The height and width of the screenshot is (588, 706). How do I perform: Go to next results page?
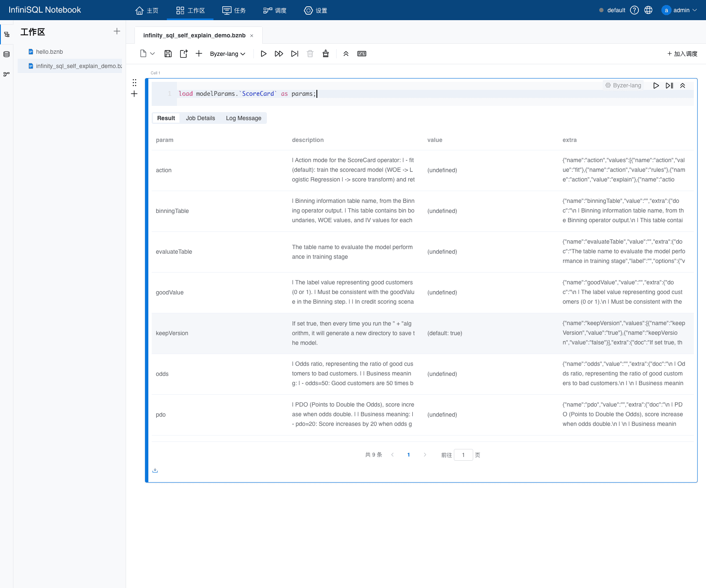pos(425,455)
